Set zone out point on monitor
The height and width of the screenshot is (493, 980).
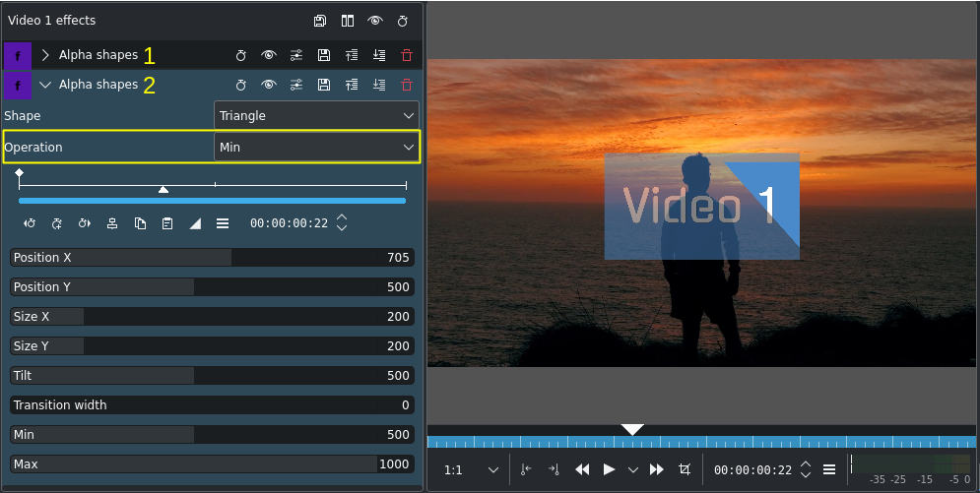[x=554, y=470]
